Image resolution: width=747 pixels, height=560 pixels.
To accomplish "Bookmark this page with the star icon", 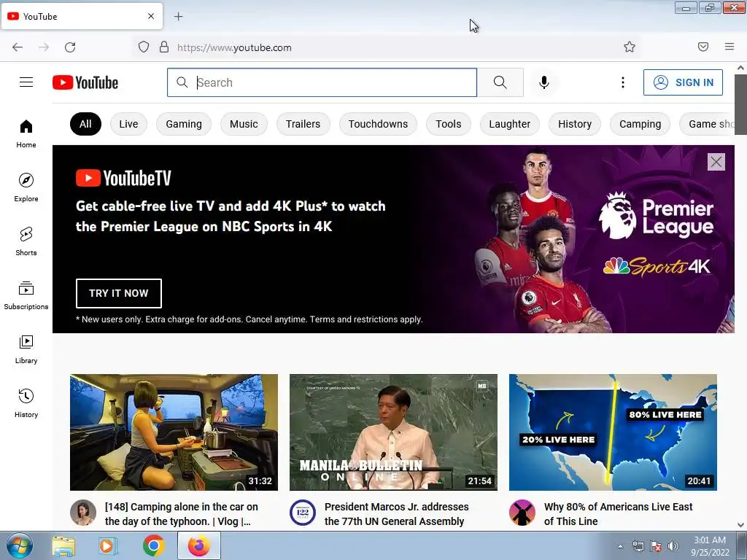I will click(x=630, y=47).
